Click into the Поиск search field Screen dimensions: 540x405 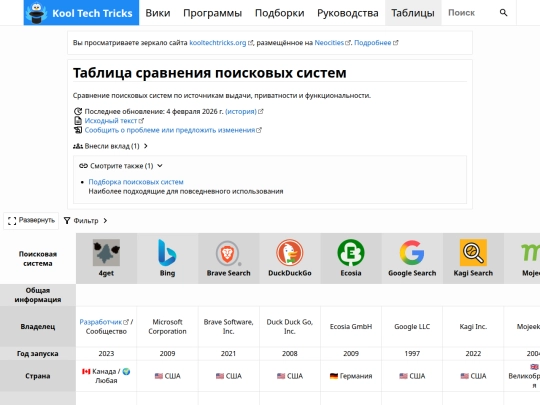pyautogui.click(x=470, y=13)
